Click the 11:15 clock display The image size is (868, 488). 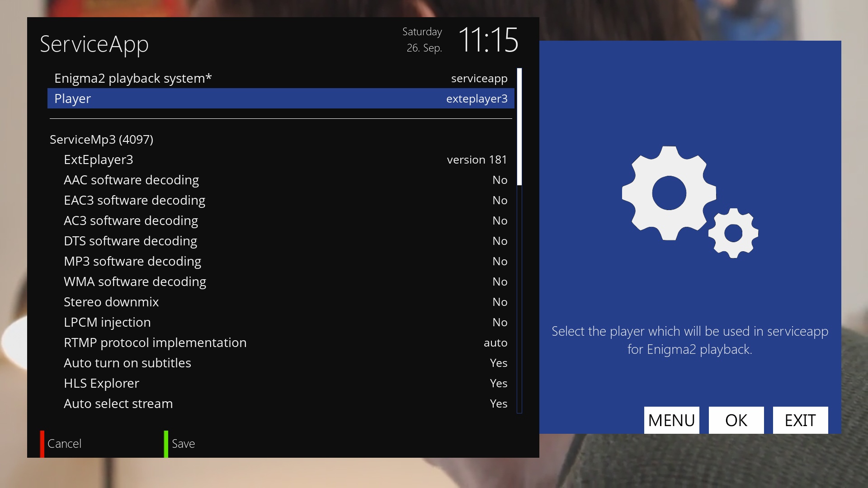point(488,40)
